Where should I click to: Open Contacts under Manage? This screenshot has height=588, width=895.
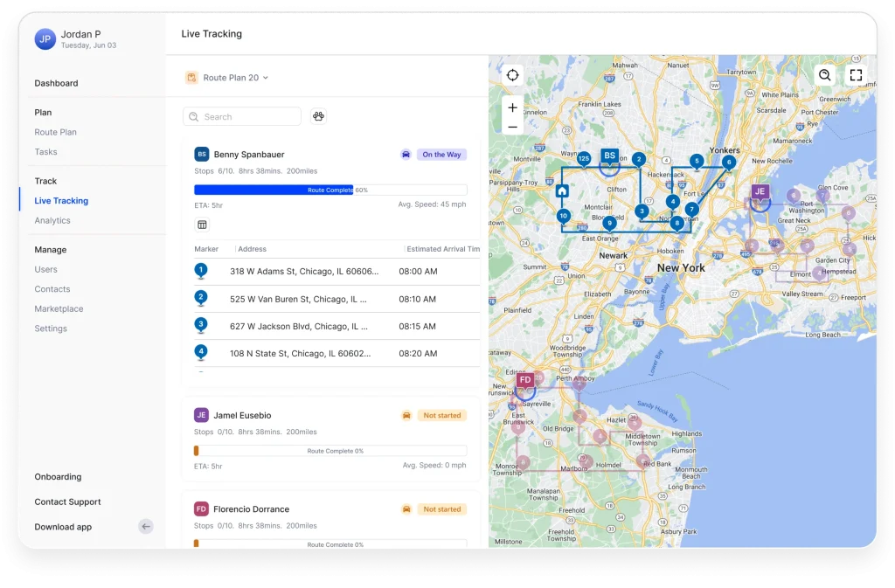pos(52,289)
